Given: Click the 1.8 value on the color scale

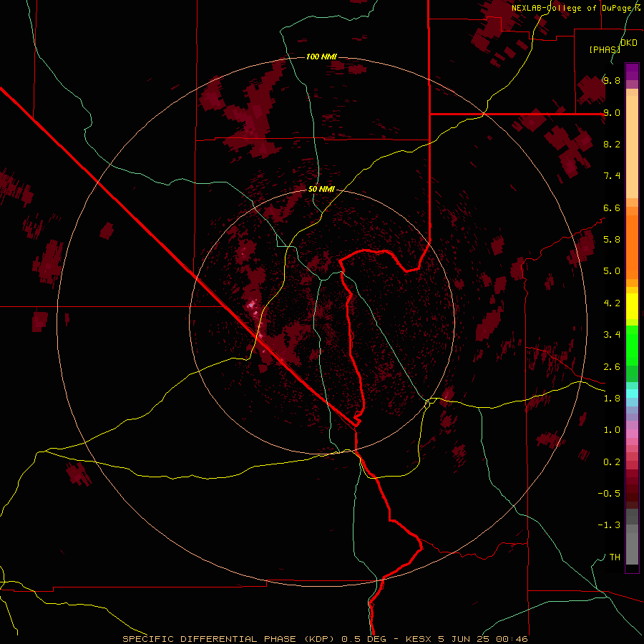Looking at the screenshot, I should pyautogui.click(x=612, y=399).
